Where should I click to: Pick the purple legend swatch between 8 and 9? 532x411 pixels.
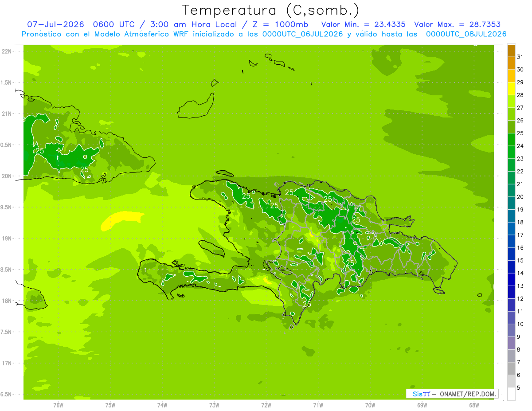coord(511,344)
